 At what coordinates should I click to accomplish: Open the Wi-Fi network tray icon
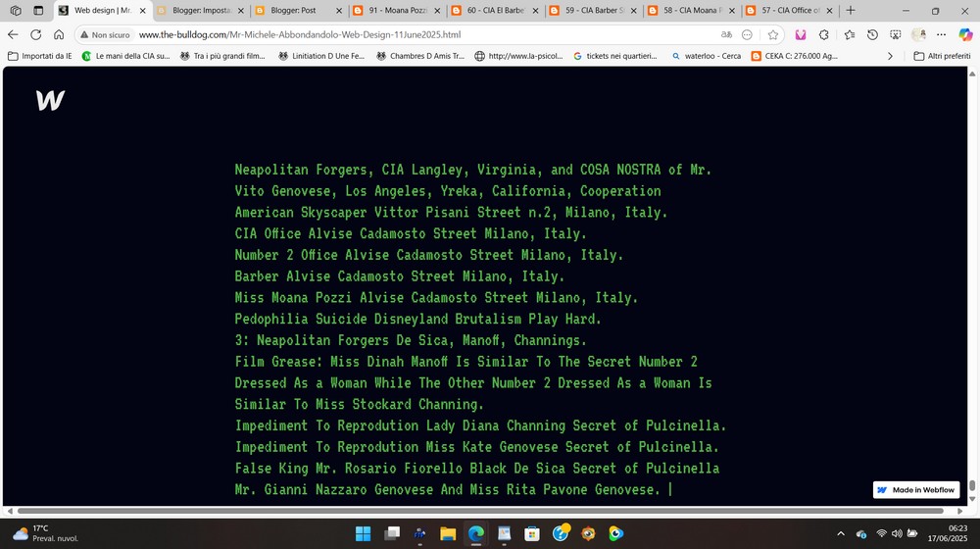pos(881,533)
